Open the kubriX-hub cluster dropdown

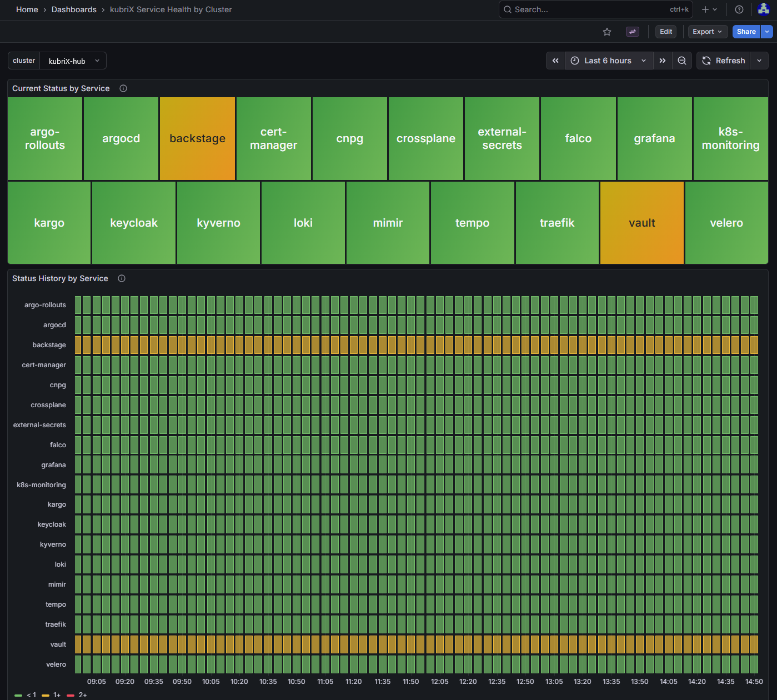(73, 61)
